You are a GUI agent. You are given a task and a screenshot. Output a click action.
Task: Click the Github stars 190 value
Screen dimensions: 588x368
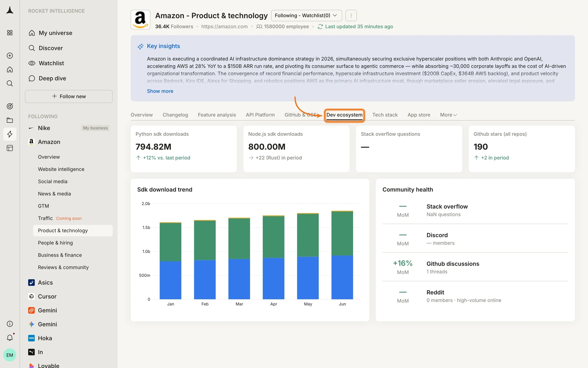coord(481,147)
